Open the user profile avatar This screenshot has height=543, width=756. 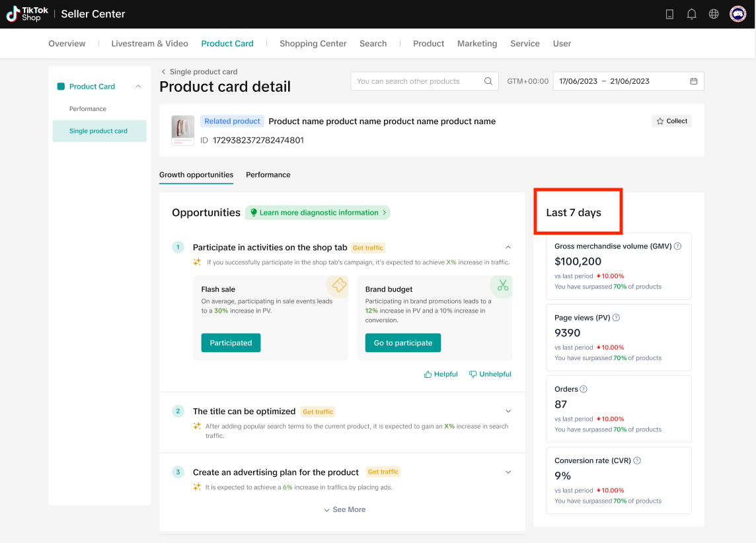737,14
